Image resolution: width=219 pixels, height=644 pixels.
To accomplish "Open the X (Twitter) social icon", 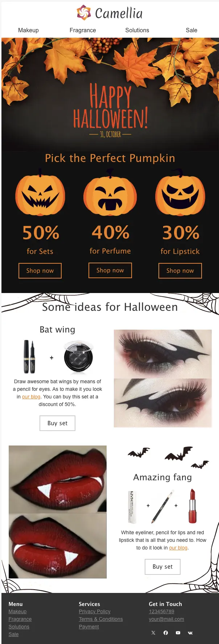I will pyautogui.click(x=153, y=633).
